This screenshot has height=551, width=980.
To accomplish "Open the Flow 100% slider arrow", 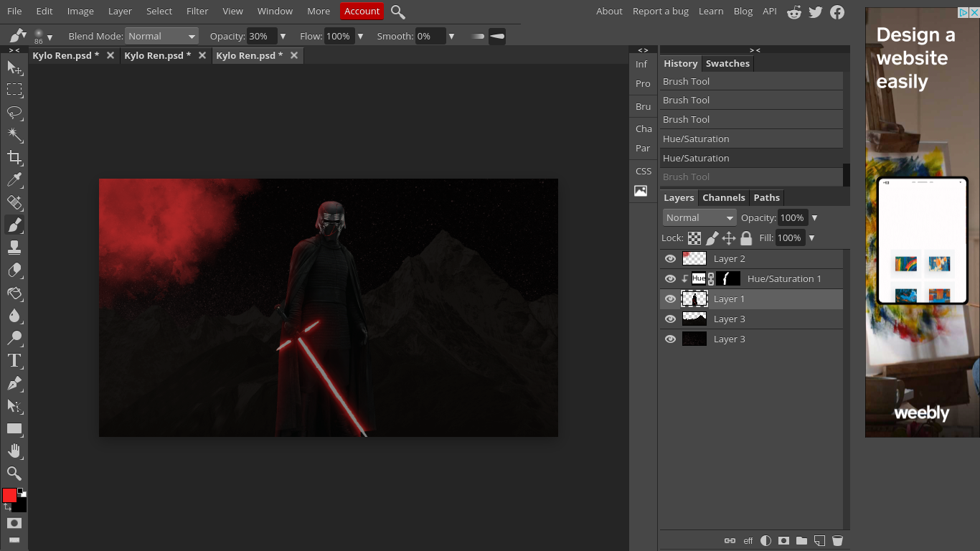I will (x=360, y=37).
